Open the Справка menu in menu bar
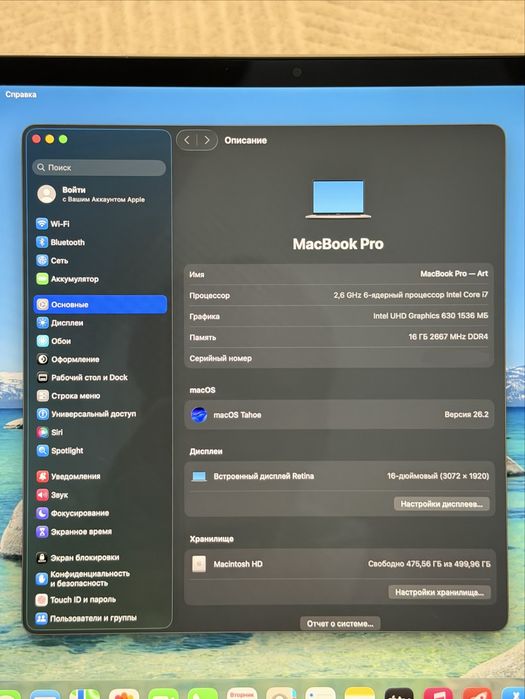Viewport: 525px width, 699px height. pyautogui.click(x=21, y=95)
